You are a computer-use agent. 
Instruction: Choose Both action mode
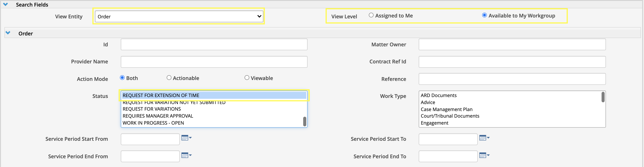(x=122, y=78)
